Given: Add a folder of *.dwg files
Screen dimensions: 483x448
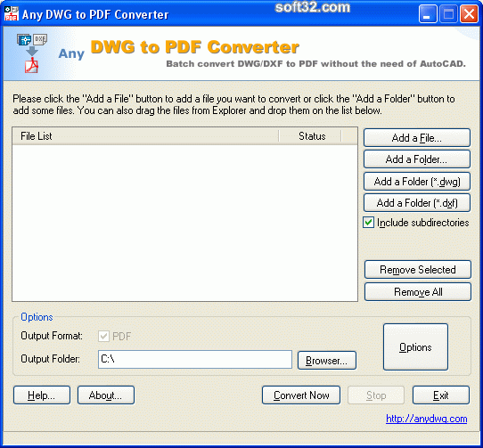Looking at the screenshot, I should pos(417,182).
